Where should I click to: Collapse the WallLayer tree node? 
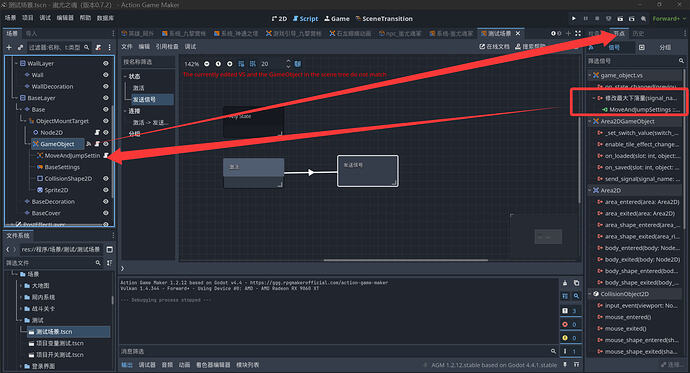tap(16, 63)
